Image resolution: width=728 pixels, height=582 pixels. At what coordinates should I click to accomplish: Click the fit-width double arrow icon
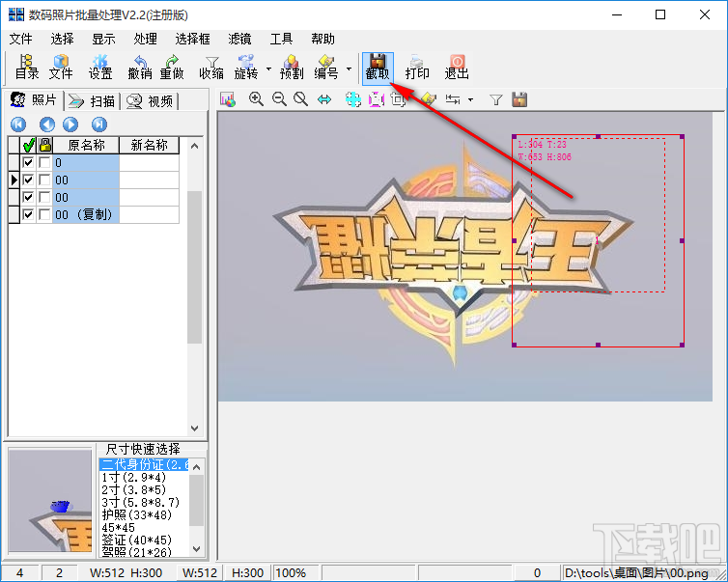[x=324, y=99]
